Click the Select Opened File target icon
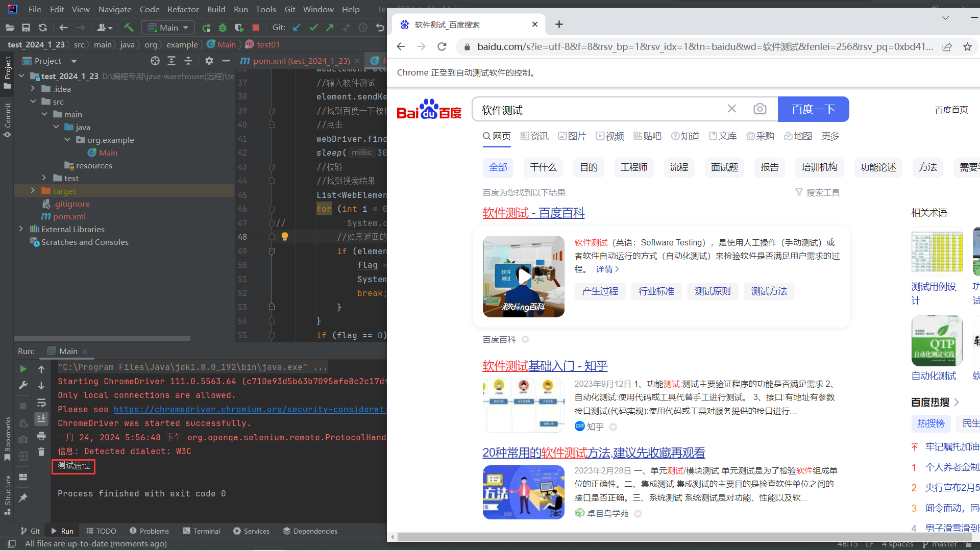The image size is (980, 551). tap(155, 61)
